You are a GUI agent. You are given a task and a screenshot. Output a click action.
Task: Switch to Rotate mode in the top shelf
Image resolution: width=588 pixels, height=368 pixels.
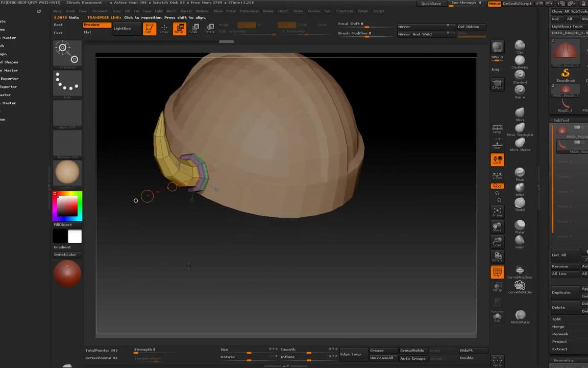pyautogui.click(x=210, y=29)
